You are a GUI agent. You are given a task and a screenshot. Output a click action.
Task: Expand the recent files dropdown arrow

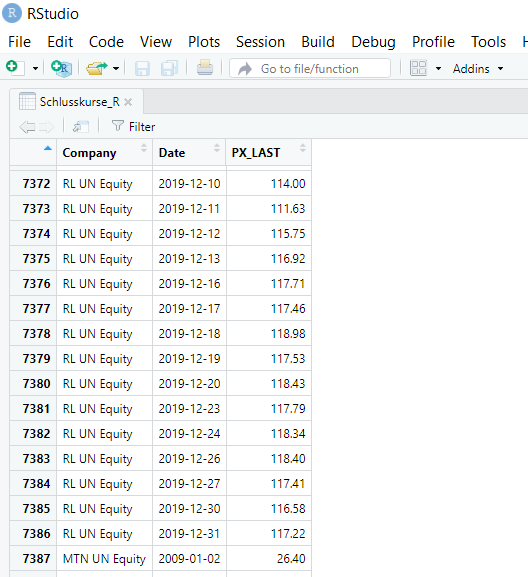pyautogui.click(x=116, y=68)
